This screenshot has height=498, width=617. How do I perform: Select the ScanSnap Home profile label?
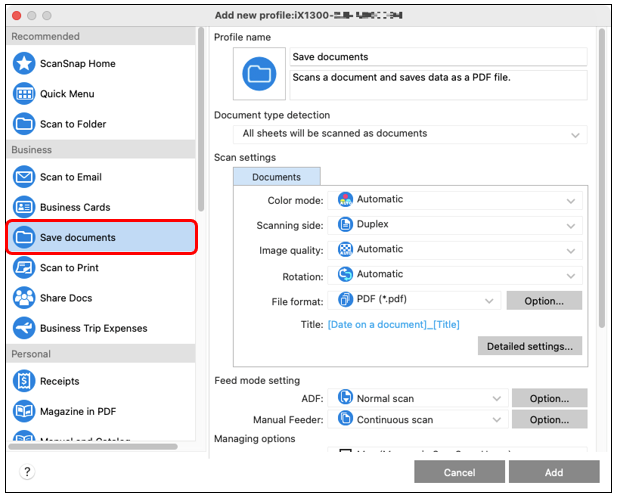point(78,64)
